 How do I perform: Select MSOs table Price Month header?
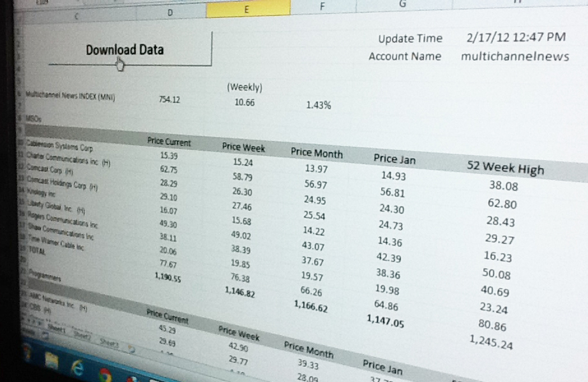pos(317,153)
